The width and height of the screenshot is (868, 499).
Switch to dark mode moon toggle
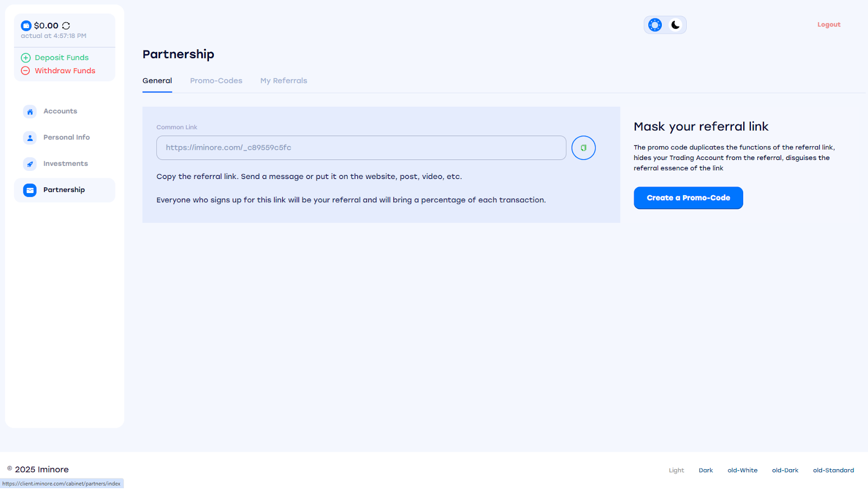pyautogui.click(x=675, y=25)
